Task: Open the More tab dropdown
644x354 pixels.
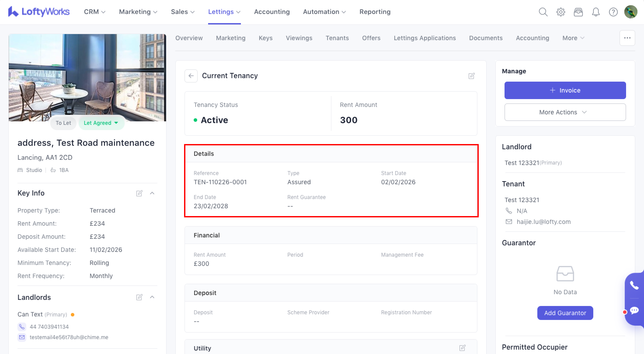Action: coord(573,38)
